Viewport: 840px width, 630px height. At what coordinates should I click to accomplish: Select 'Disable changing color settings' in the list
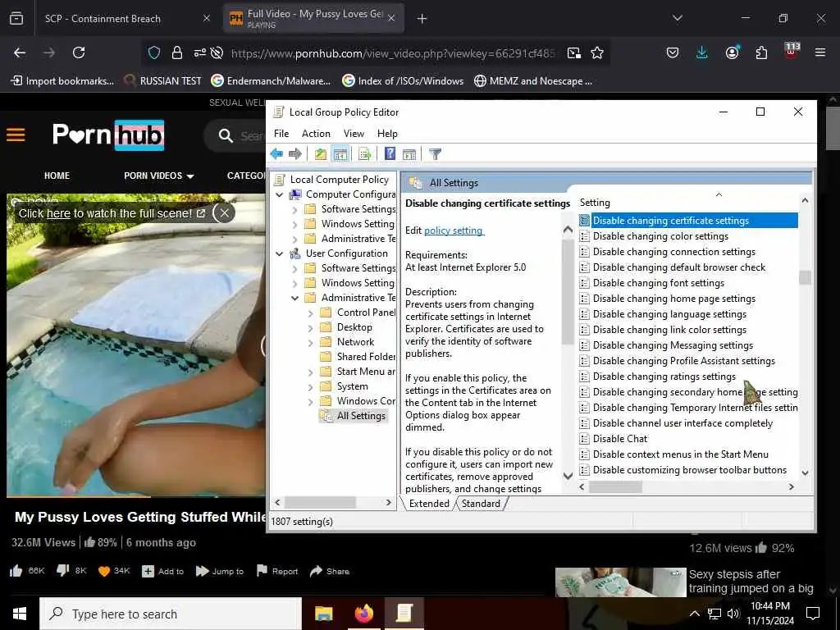[660, 236]
